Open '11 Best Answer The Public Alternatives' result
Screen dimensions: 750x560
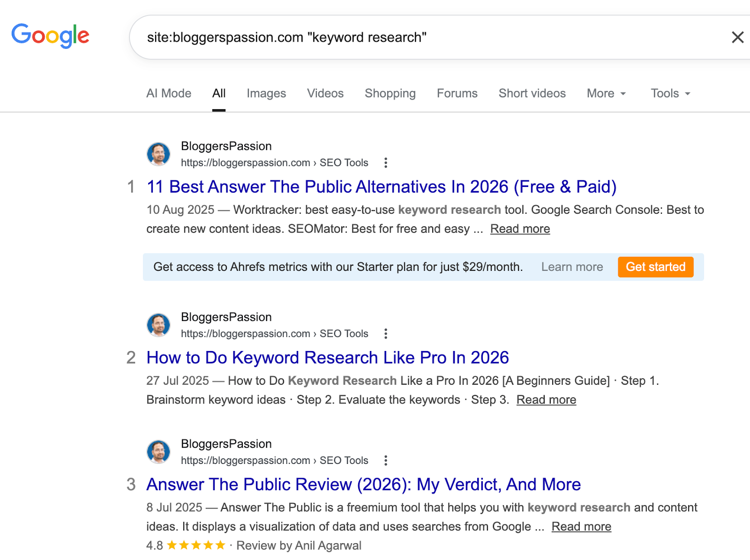[x=381, y=187]
